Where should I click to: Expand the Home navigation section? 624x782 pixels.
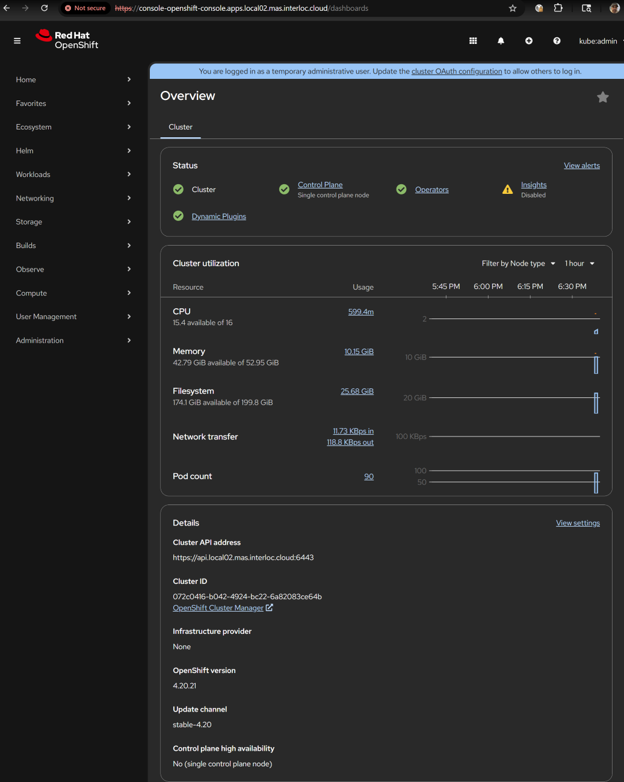pyautogui.click(x=73, y=79)
